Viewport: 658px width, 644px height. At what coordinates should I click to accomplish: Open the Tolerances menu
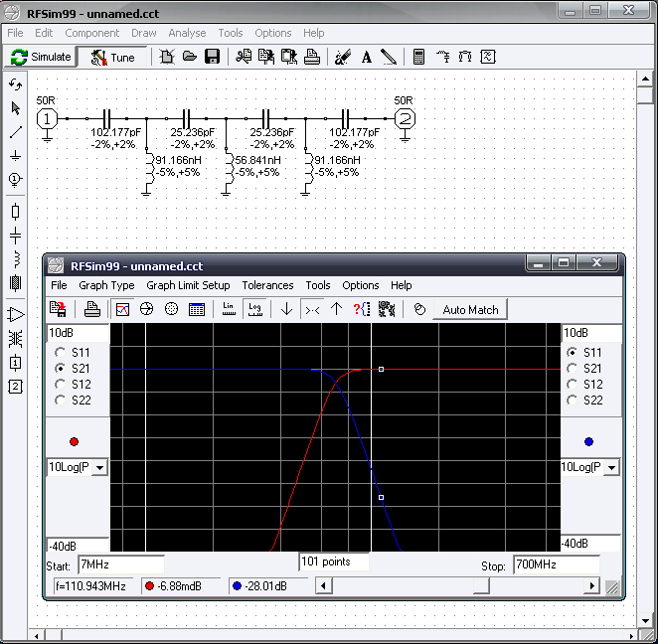[x=267, y=285]
